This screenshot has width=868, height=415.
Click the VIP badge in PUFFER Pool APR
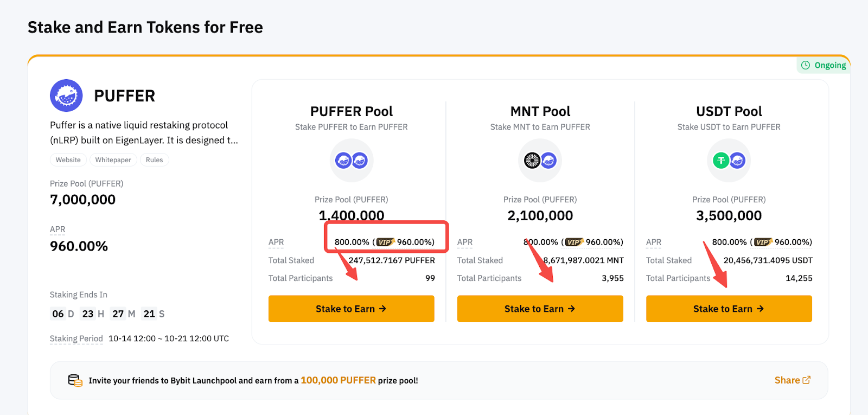coord(386,242)
